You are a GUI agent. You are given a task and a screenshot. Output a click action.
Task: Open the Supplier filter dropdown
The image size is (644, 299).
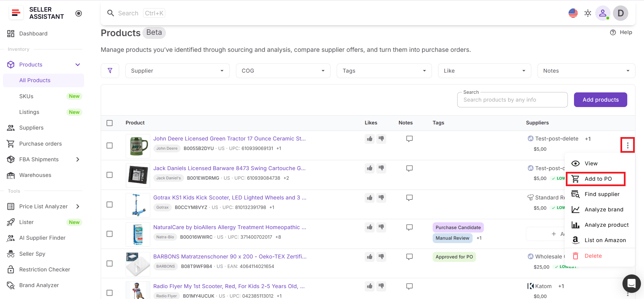click(178, 71)
